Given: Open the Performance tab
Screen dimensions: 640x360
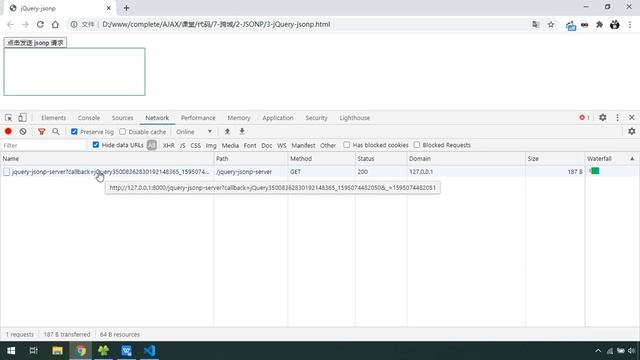Looking at the screenshot, I should 198,118.
